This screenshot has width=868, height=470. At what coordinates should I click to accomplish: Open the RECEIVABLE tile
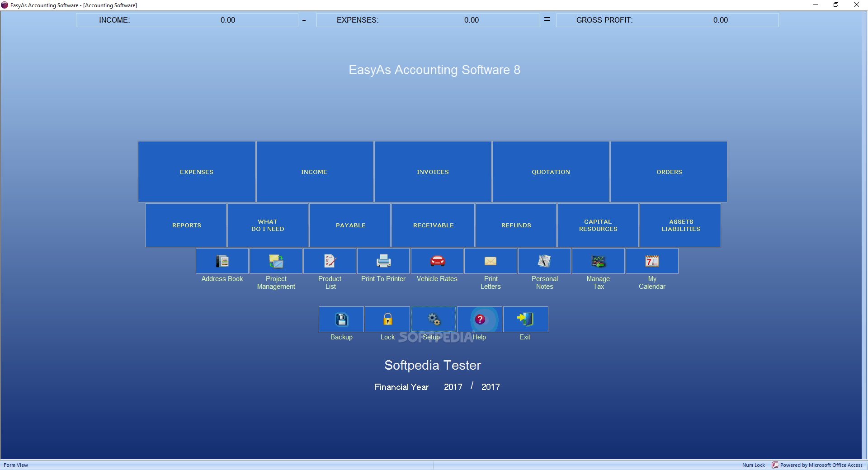point(433,225)
